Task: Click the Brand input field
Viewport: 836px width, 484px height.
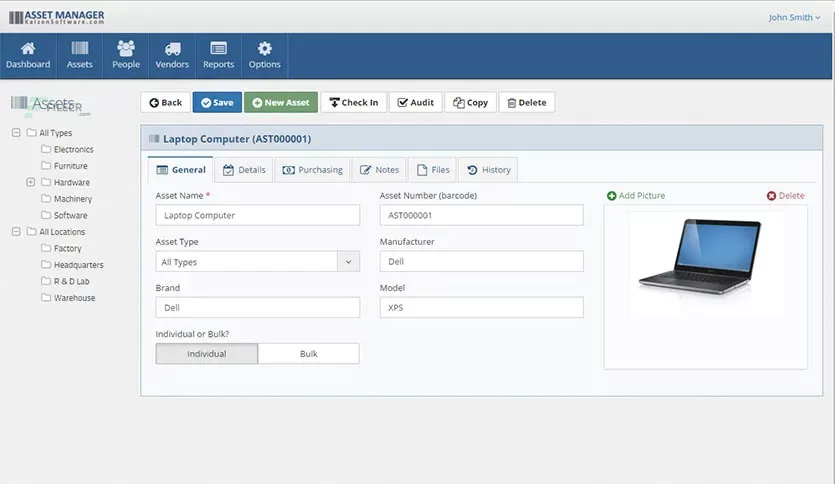Action: 258,308
